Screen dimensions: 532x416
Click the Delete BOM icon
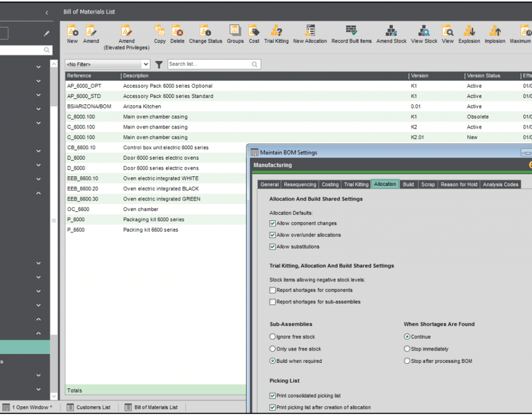[x=177, y=31]
